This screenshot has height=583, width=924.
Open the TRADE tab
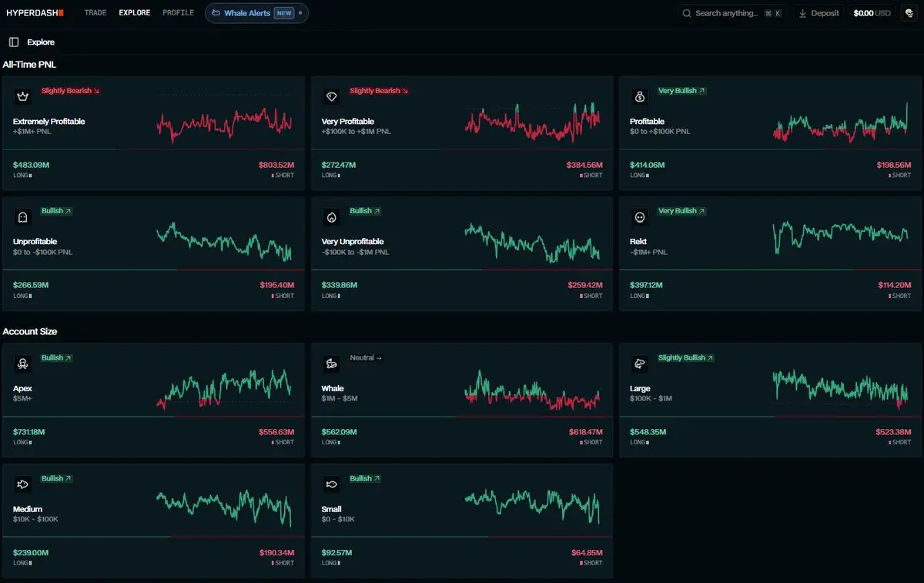tap(95, 13)
